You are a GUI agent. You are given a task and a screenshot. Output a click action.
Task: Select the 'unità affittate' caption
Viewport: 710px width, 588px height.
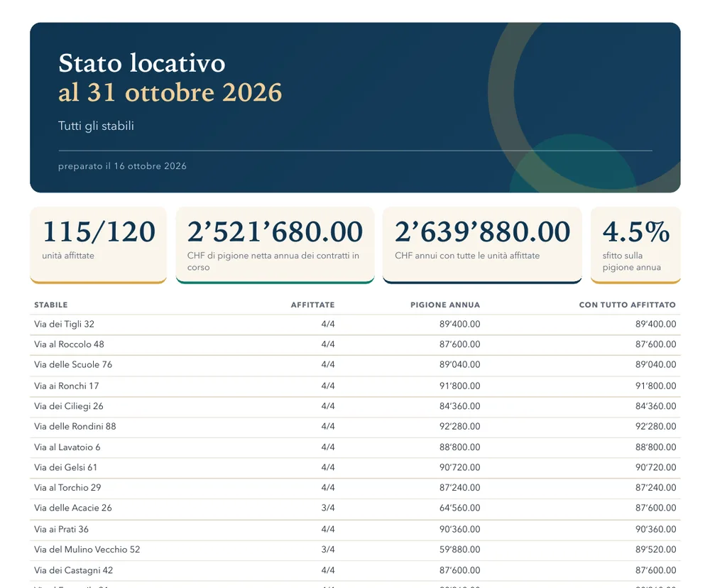[x=68, y=256]
